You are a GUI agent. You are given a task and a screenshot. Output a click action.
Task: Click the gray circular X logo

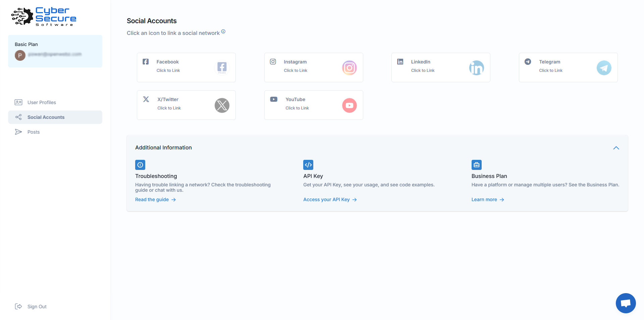222,105
